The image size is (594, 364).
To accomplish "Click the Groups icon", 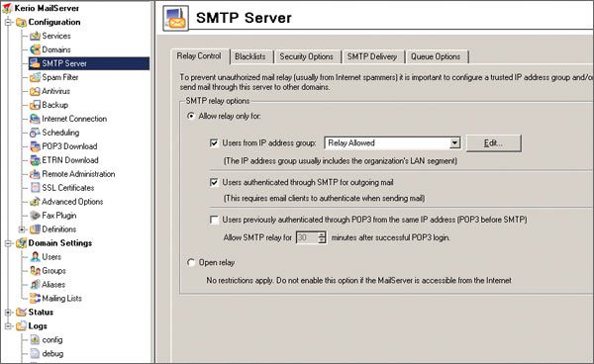I will [x=35, y=271].
